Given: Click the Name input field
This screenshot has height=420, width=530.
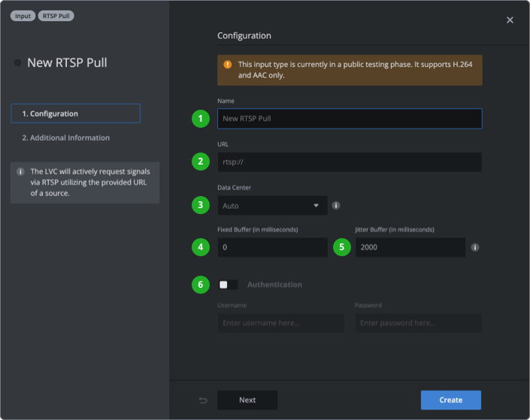Looking at the screenshot, I should click(x=350, y=119).
